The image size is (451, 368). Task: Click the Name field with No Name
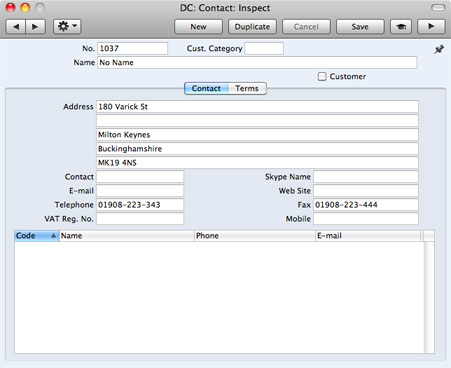click(x=257, y=62)
